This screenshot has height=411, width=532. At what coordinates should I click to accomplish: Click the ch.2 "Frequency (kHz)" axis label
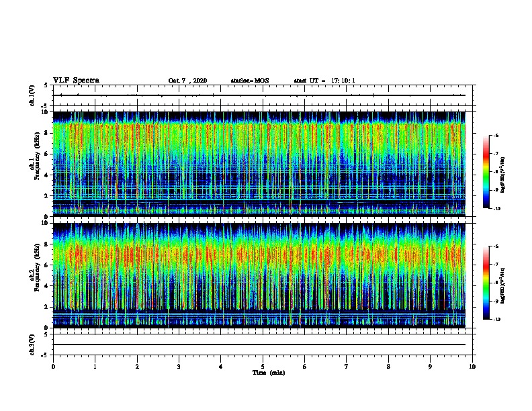[37, 267]
